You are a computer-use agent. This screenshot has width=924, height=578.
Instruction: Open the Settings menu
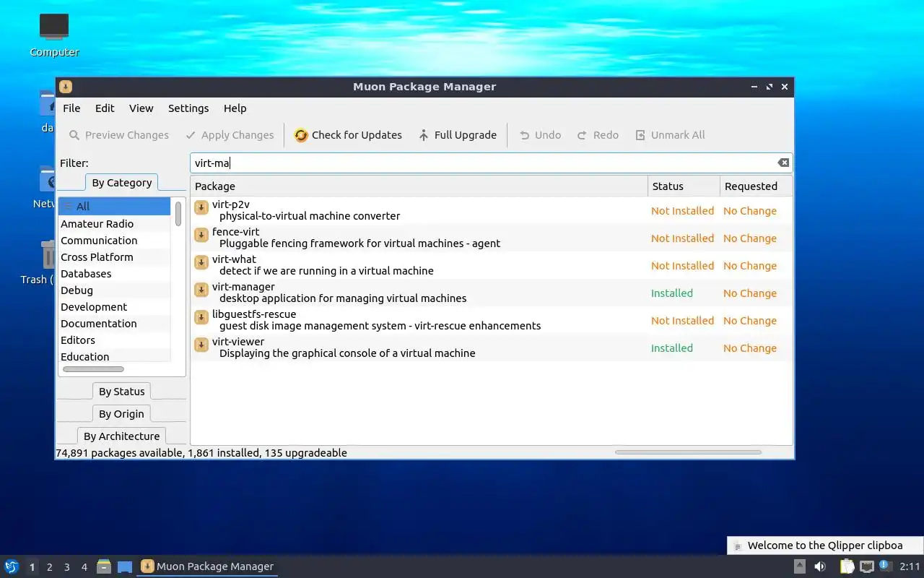point(188,108)
